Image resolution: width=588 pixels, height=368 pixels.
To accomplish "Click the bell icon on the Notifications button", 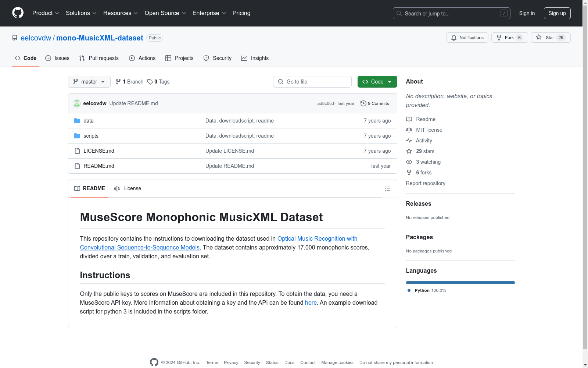I will point(454,38).
